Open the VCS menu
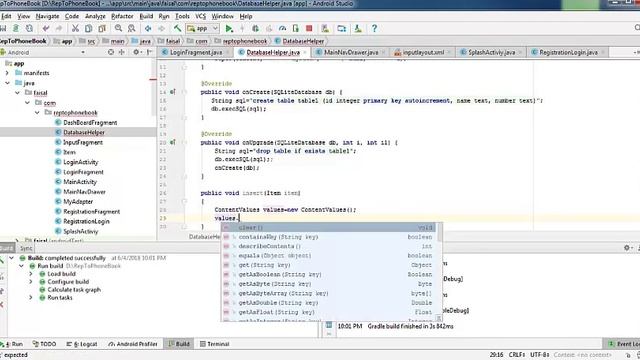Image resolution: width=640 pixels, height=360 pixels. (x=200, y=16)
